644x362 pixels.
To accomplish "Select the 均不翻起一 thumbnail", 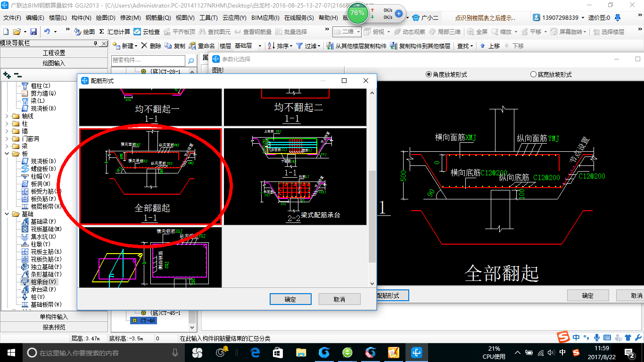I will click(x=150, y=107).
